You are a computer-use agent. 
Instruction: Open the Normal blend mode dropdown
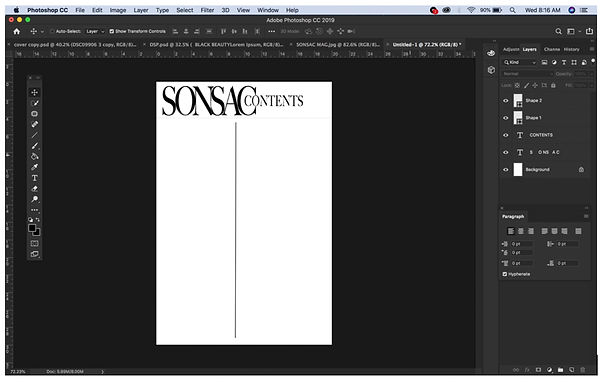pos(527,74)
